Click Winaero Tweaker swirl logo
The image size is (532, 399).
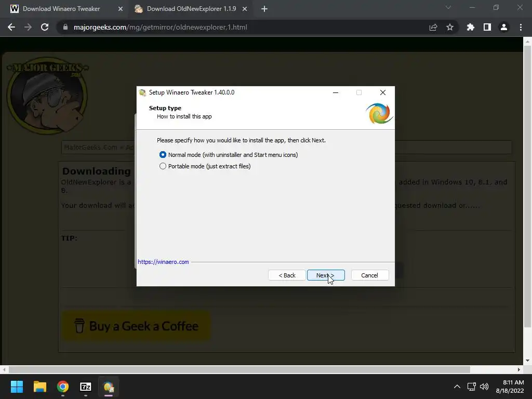pos(379,114)
